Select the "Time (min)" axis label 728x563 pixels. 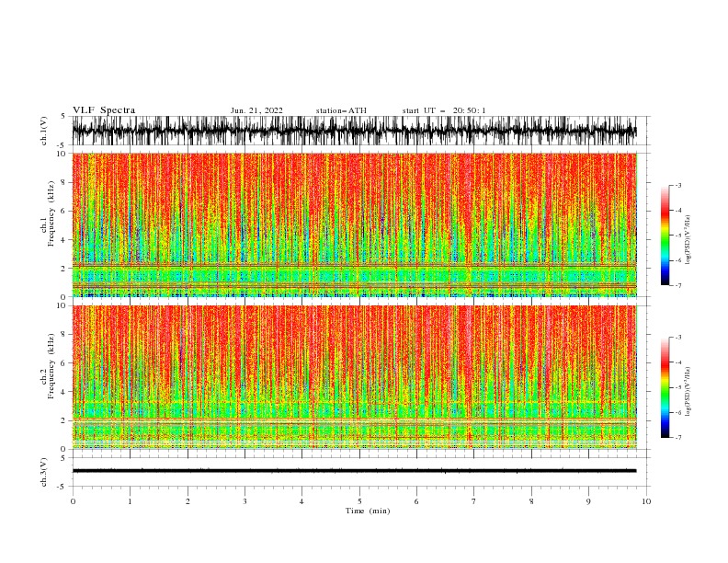(368, 511)
